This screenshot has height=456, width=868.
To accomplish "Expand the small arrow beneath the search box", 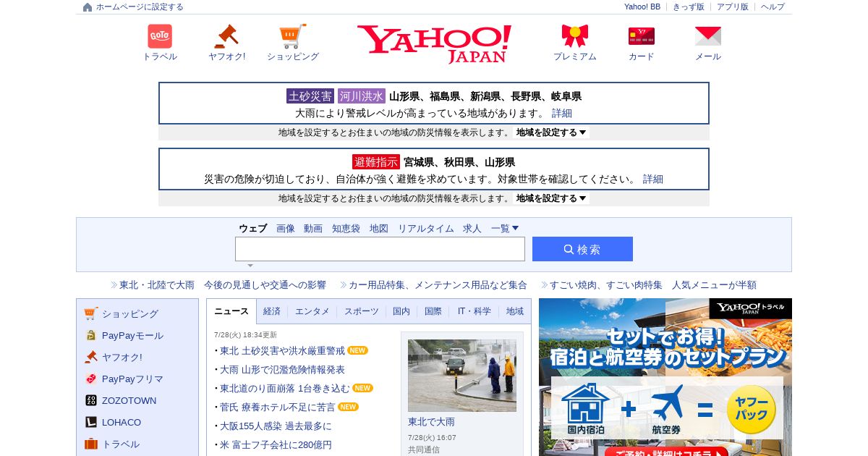I will coord(250,266).
